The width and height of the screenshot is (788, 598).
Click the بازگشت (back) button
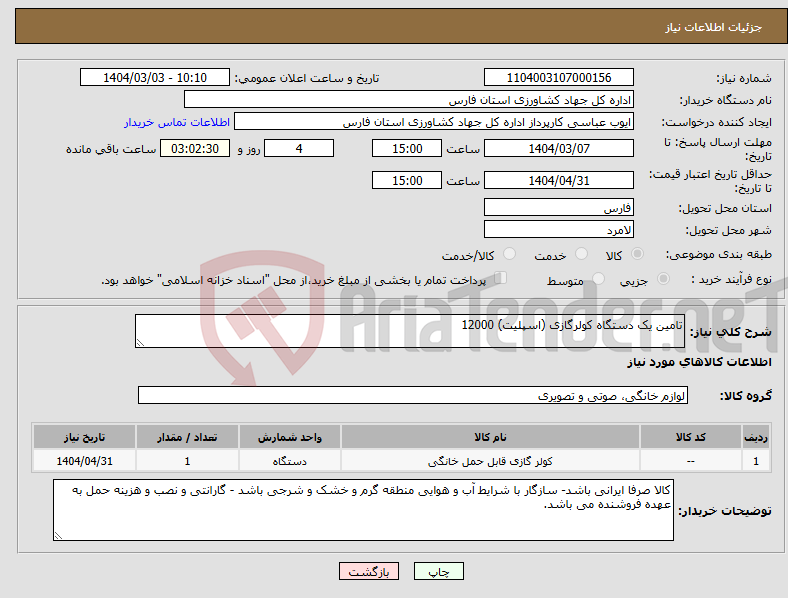click(x=369, y=571)
